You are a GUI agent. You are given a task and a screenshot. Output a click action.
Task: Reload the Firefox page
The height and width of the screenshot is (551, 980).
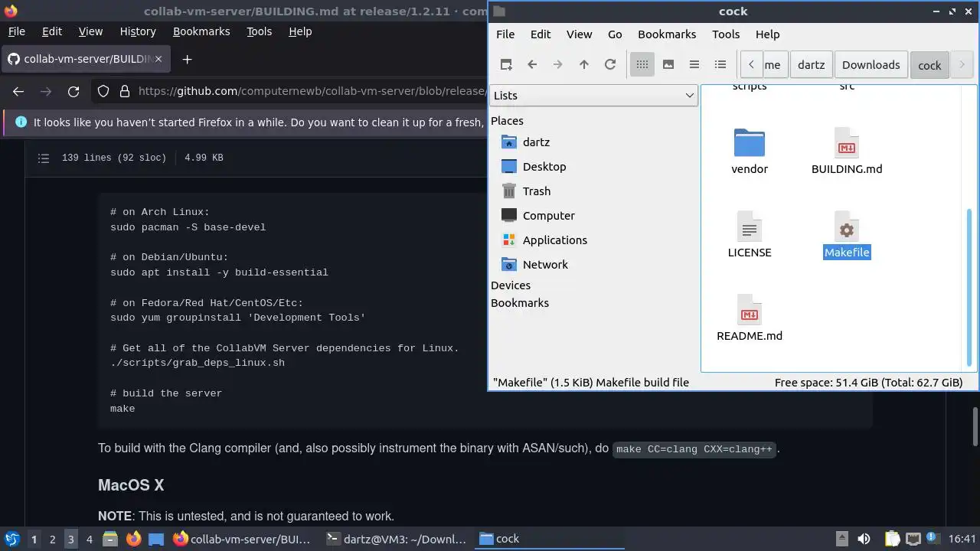click(x=73, y=92)
